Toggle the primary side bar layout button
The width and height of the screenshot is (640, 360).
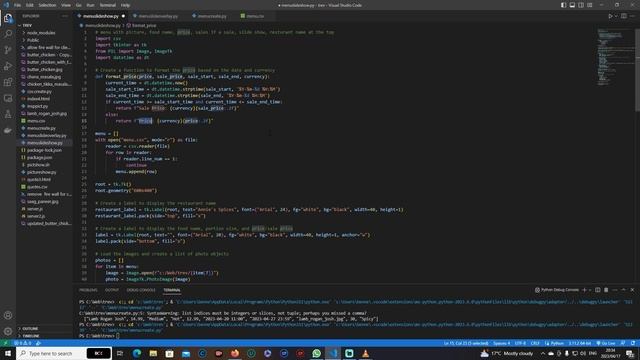[563, 5]
